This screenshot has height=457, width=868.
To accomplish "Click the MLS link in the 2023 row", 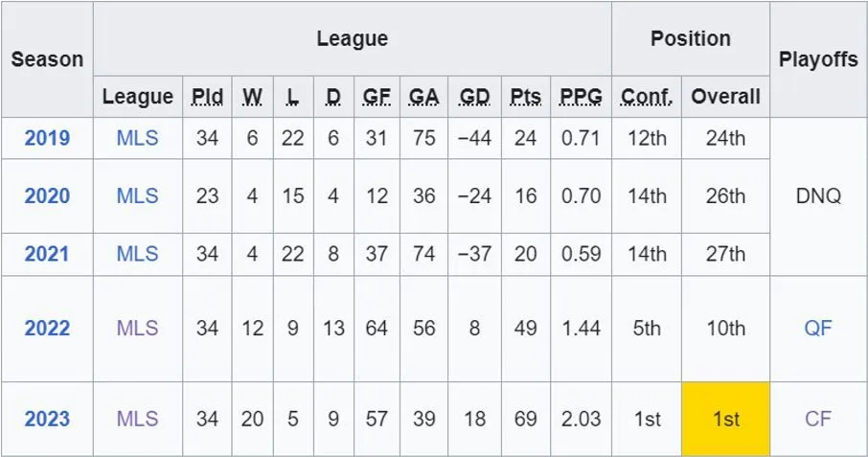I will point(137,419).
